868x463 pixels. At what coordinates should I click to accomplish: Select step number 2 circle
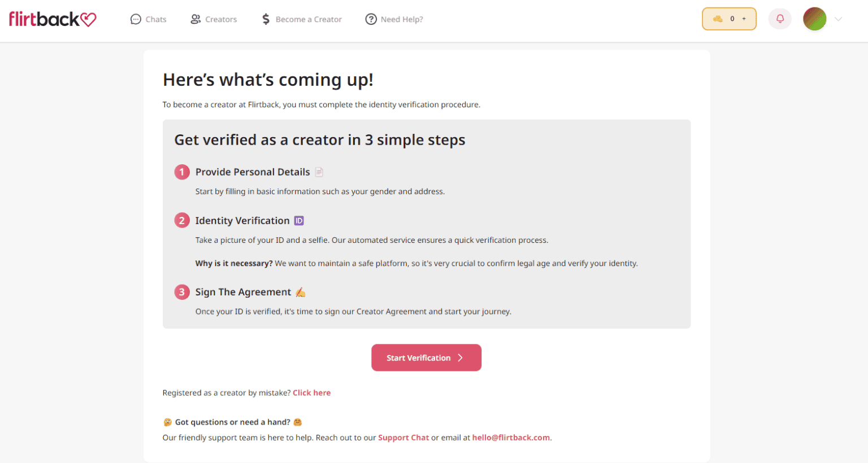pyautogui.click(x=182, y=220)
